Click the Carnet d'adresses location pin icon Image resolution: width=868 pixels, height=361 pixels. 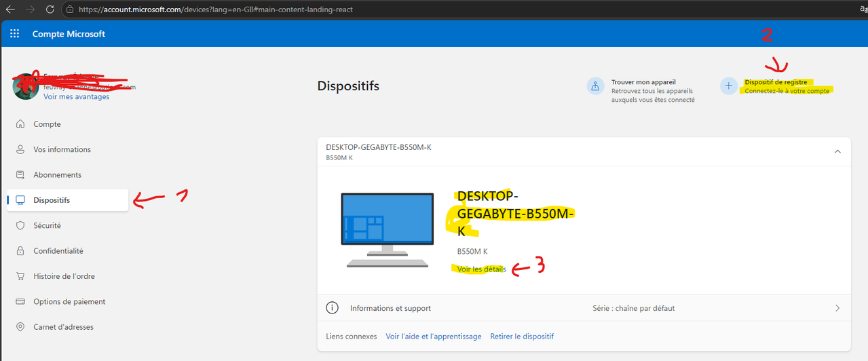tap(20, 327)
